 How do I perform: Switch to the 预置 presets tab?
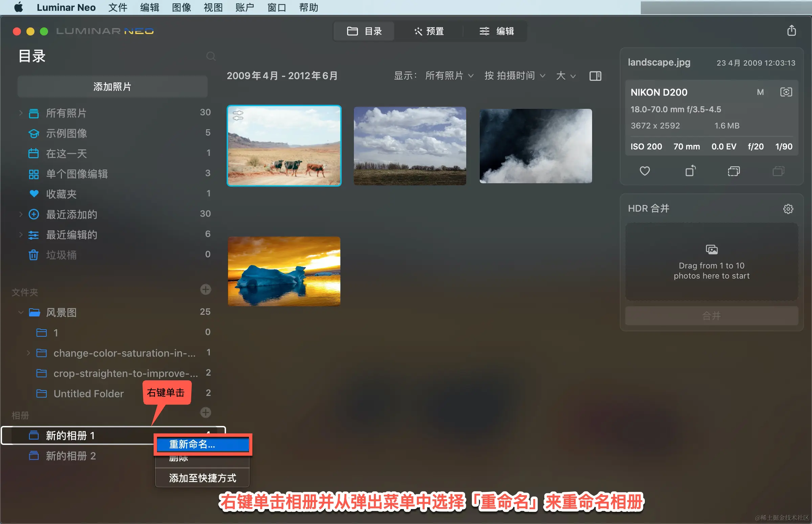point(429,31)
